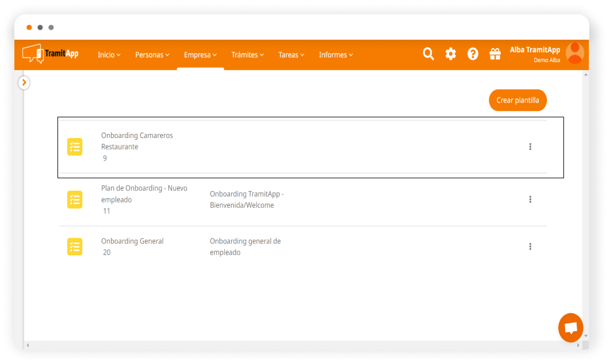Open the Onboarding General template

tap(132, 242)
